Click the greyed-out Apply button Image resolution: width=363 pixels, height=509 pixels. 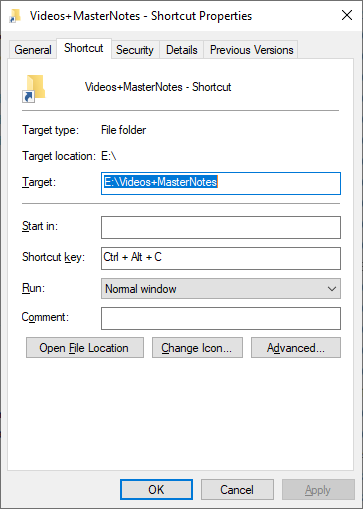(318, 489)
